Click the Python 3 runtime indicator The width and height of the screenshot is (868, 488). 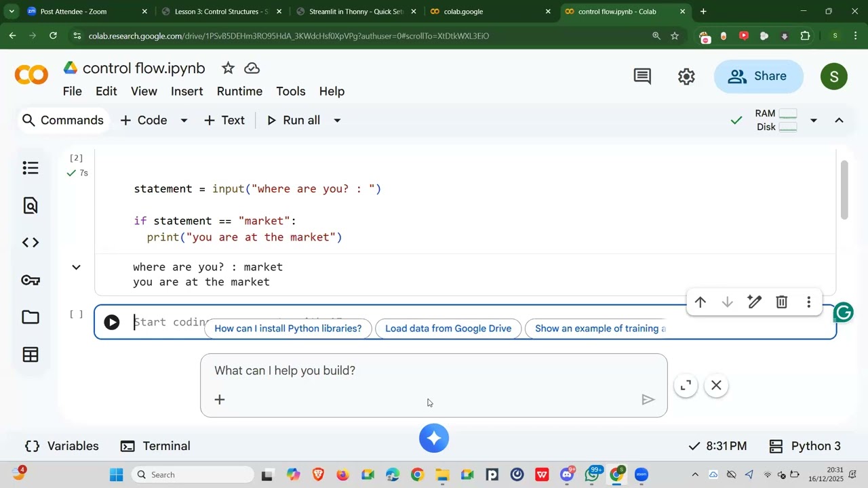tap(806, 446)
